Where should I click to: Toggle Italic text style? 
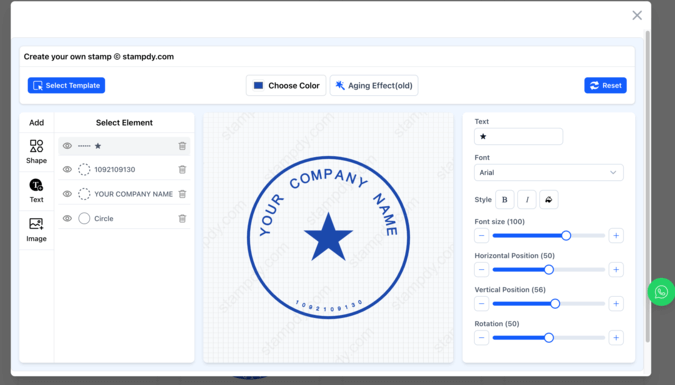[526, 200]
